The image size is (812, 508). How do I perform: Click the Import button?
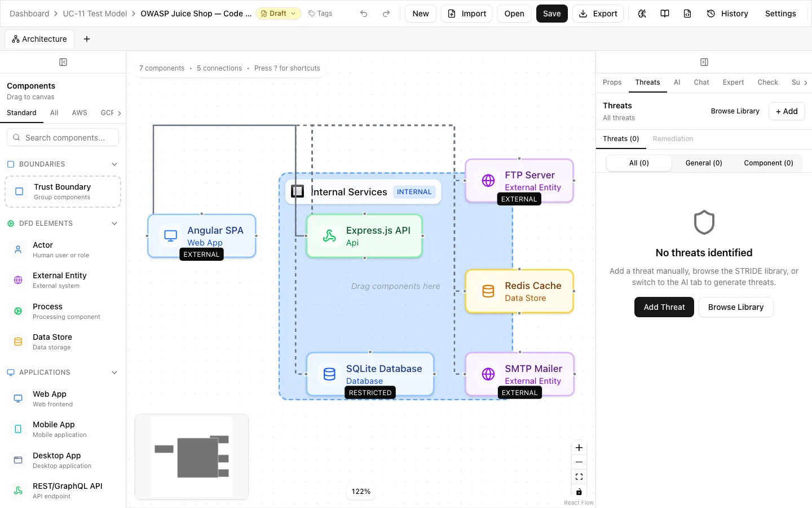(466, 14)
